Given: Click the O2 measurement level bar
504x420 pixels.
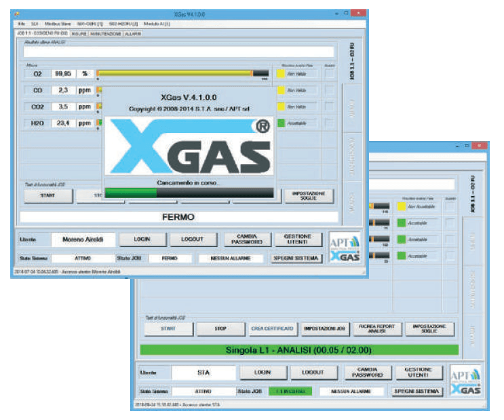Looking at the screenshot, I should 182,73.
